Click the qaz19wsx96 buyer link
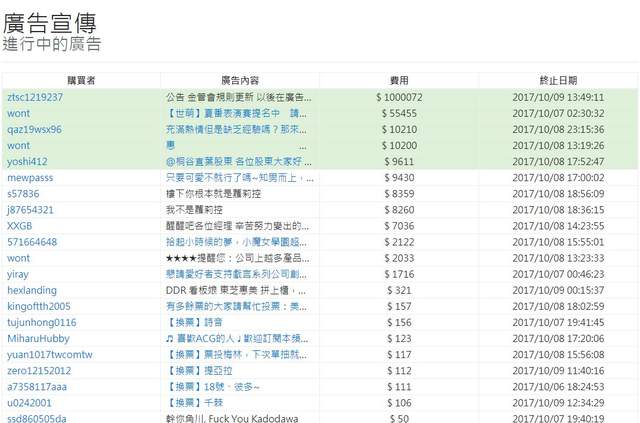 (34, 130)
